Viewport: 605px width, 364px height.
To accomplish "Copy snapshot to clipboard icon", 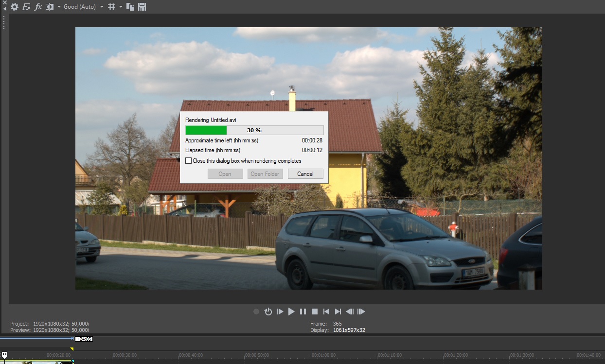I will [x=130, y=7].
